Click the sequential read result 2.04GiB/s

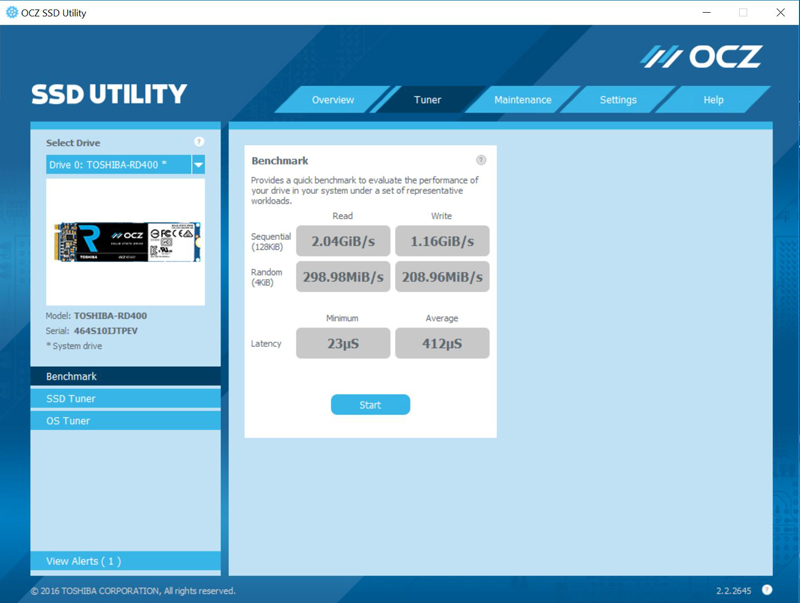point(343,241)
